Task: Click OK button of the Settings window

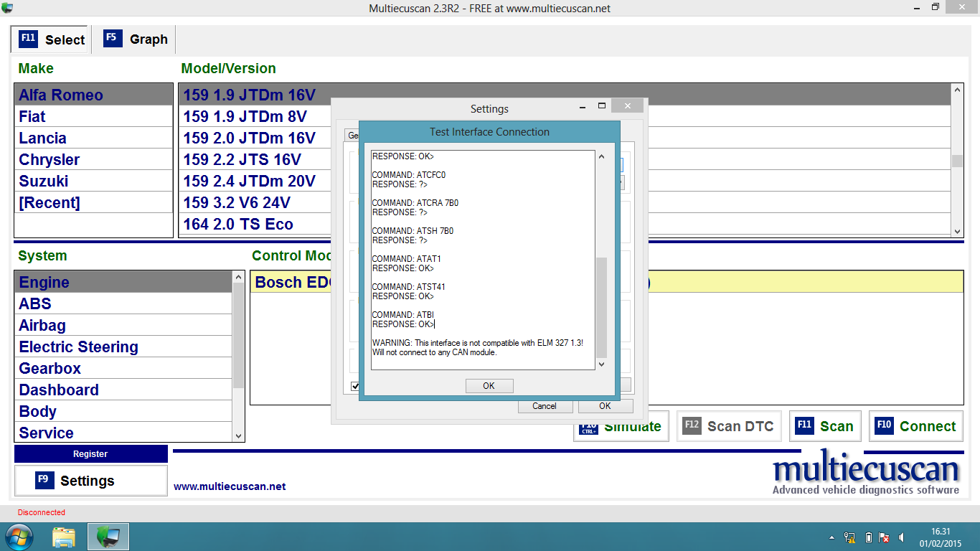Action: click(605, 406)
